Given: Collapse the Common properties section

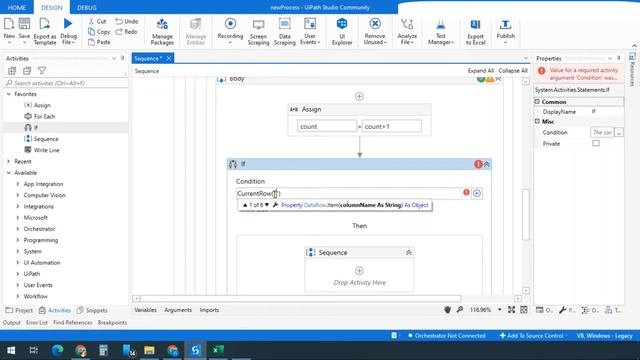Looking at the screenshot, I should click(x=538, y=102).
